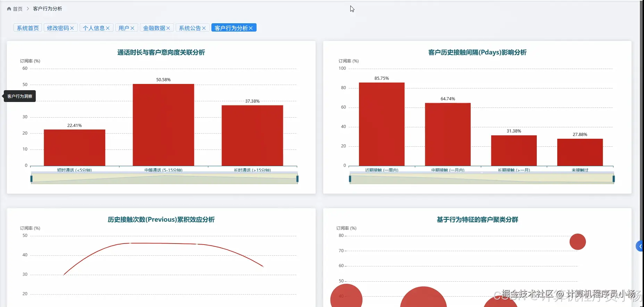Click left zoom handle under call duration chart
Image resolution: width=644 pixels, height=307 pixels.
pyautogui.click(x=32, y=179)
